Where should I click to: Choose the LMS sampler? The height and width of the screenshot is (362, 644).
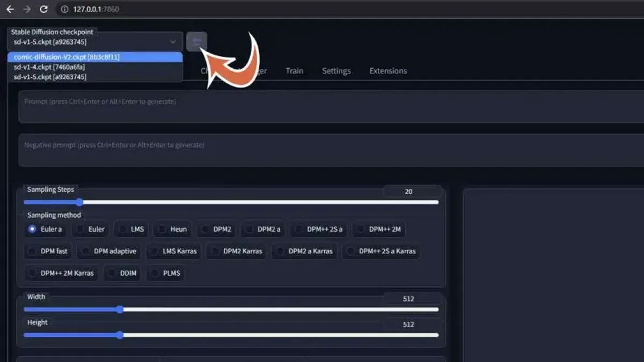tap(132, 229)
